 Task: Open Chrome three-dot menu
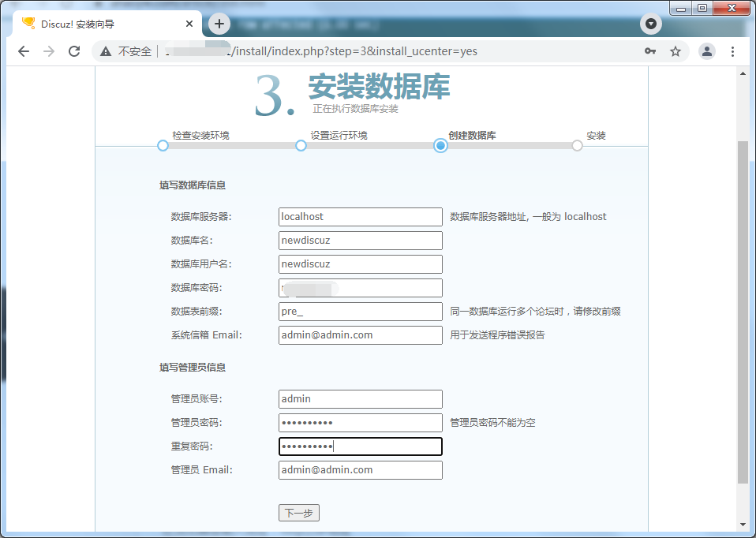733,51
